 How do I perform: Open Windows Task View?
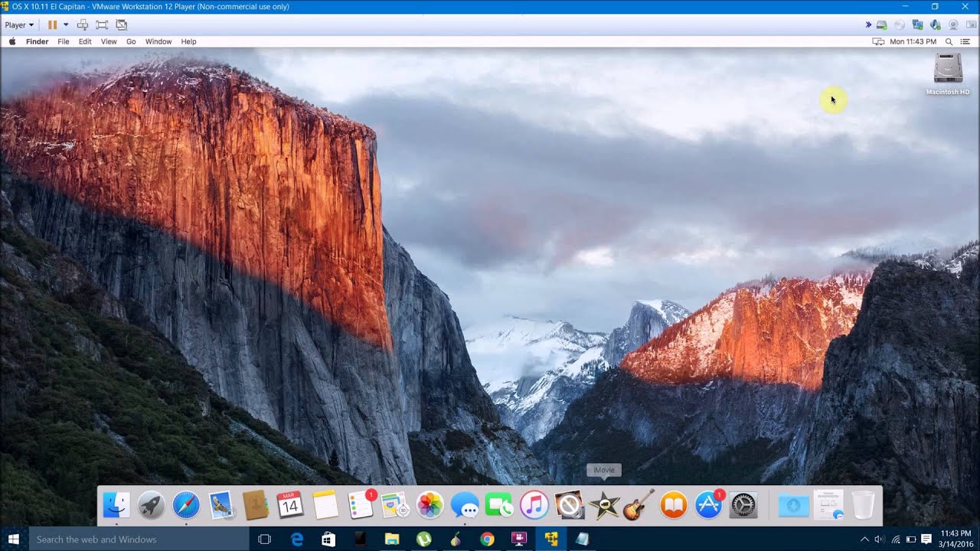click(x=265, y=540)
